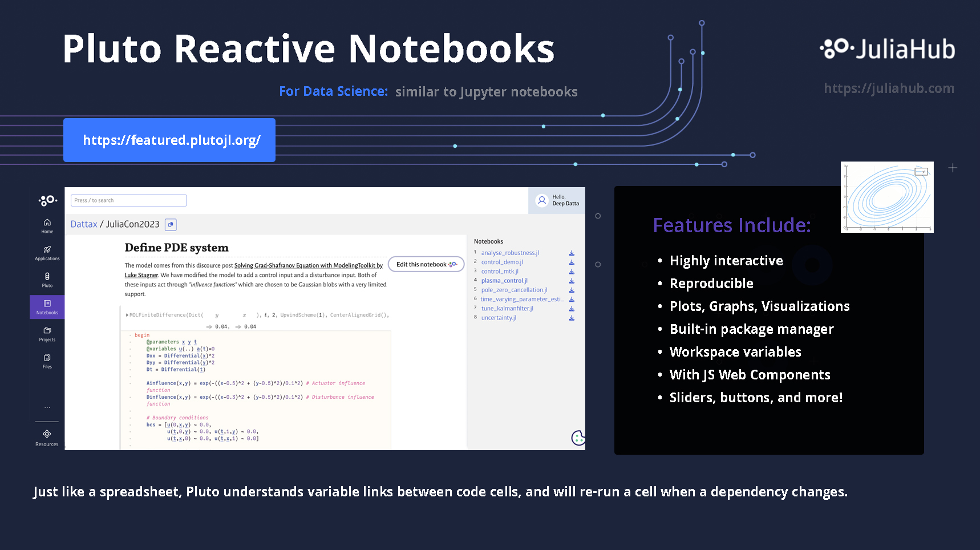Image resolution: width=980 pixels, height=550 pixels.
Task: Open the pole_zero_cancellation.jl notebook
Action: 514,290
